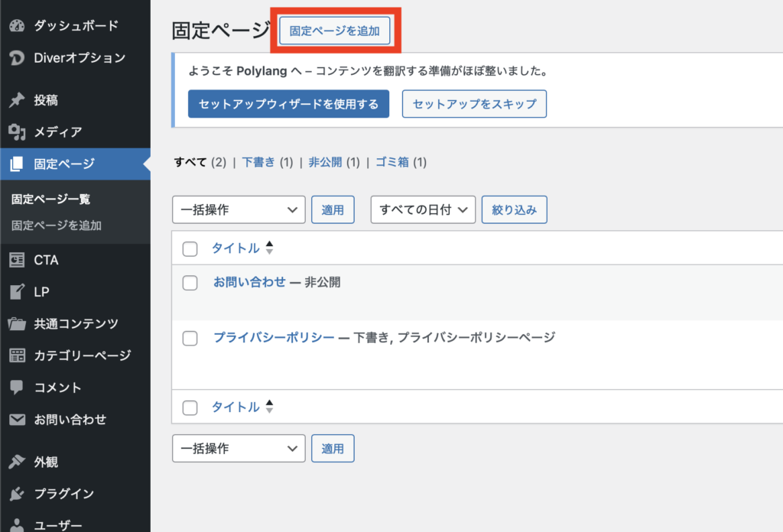The height and width of the screenshot is (532, 783).
Task: Click the Dashboard gauge icon in sidebar
Action: 17,26
